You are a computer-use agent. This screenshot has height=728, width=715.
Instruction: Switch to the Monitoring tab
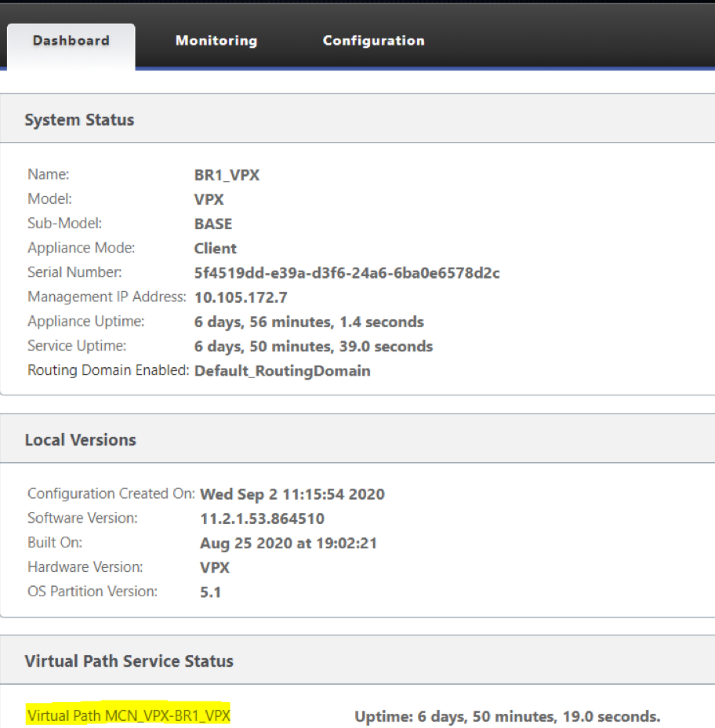(216, 41)
